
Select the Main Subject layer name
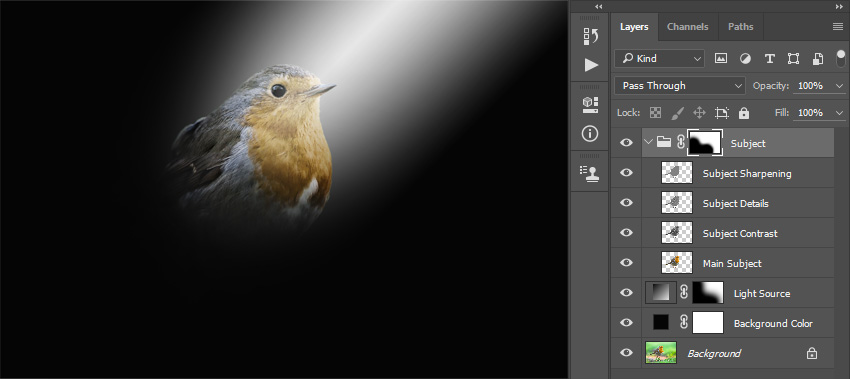click(732, 264)
